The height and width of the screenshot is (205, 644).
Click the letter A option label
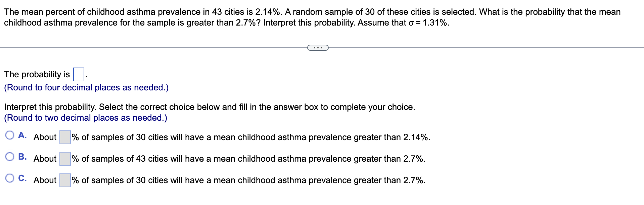pyautogui.click(x=22, y=135)
